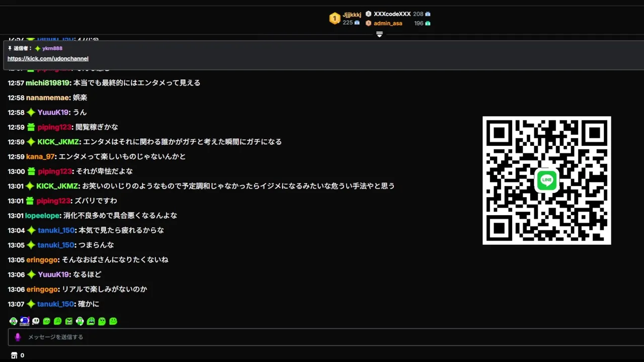644x362 pixels.
Task: Click username michi819819 at 12:57
Action: [48, 83]
